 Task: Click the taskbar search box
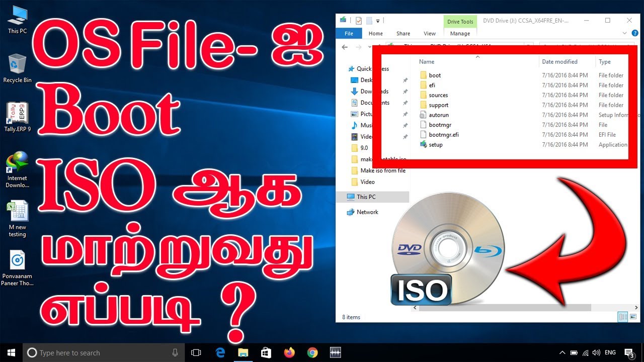[x=103, y=353]
